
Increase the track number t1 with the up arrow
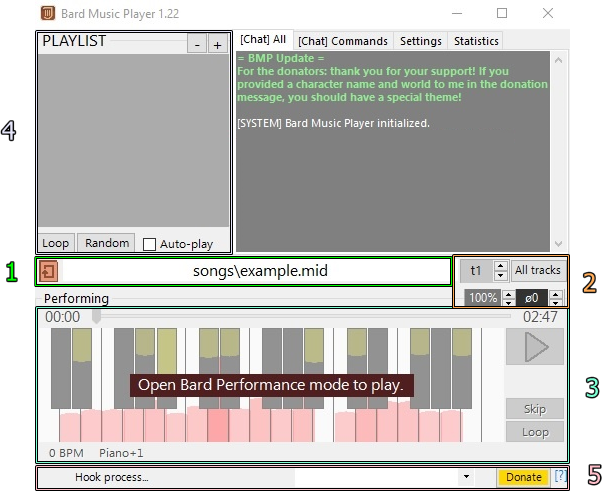click(500, 266)
